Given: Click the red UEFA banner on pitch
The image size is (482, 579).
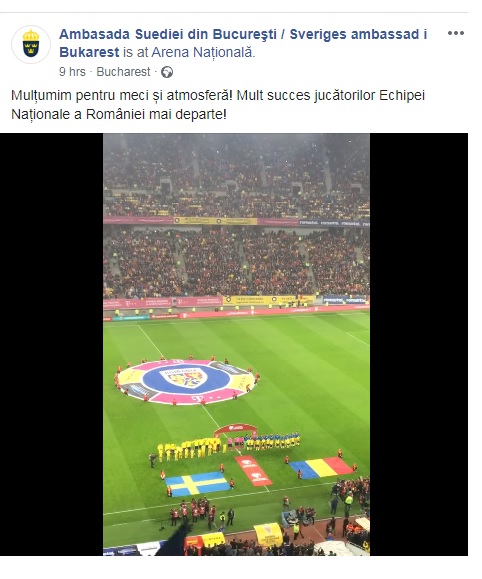Looking at the screenshot, I should pyautogui.click(x=253, y=471).
